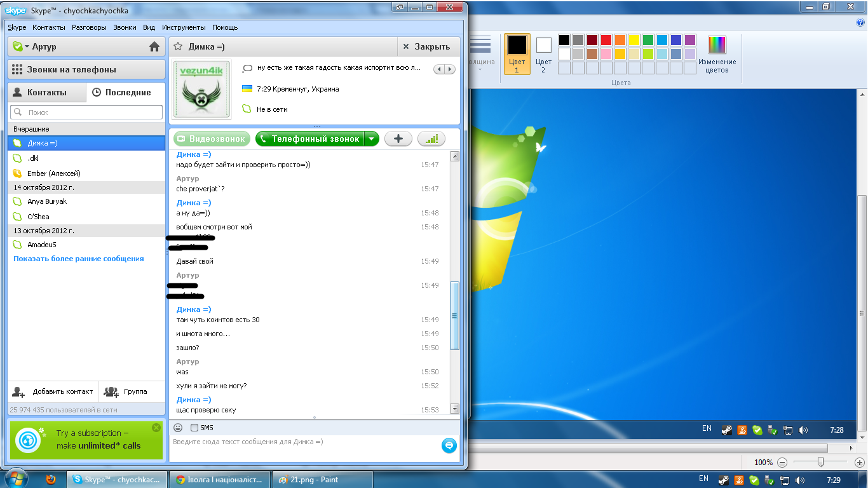868x488 pixels.
Task: Add Димка =) to favorites with star icon
Action: coord(179,46)
